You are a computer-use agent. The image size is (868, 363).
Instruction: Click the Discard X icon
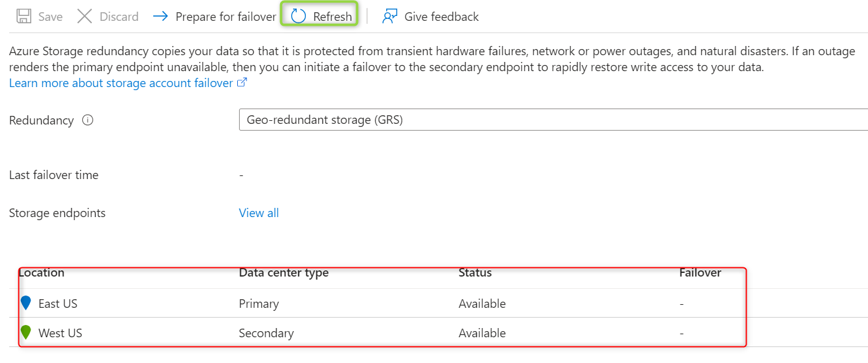click(x=85, y=17)
